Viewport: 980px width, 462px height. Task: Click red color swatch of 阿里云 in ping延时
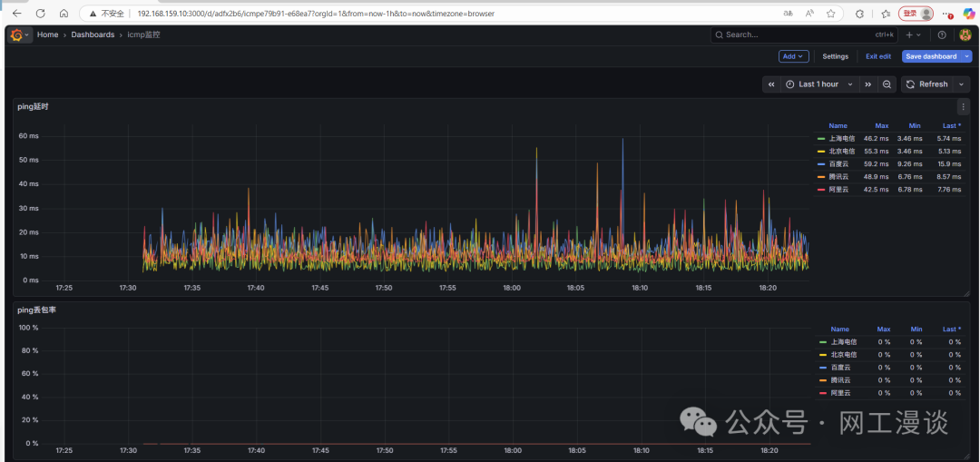click(821, 190)
